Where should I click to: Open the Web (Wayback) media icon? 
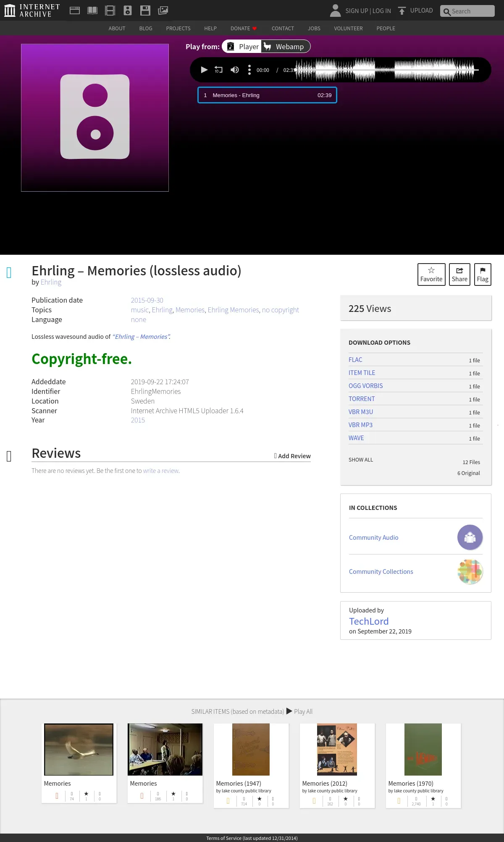[x=75, y=11]
